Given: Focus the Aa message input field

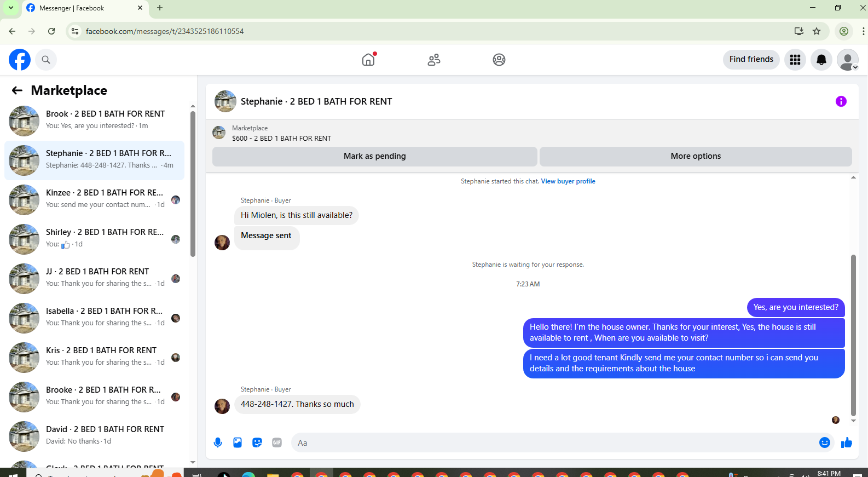Looking at the screenshot, I should [x=553, y=442].
